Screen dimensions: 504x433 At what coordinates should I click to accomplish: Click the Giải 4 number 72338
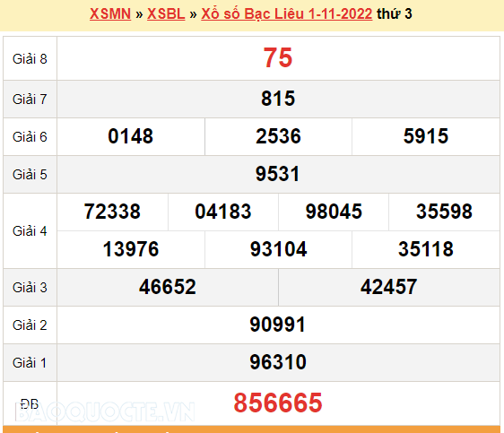click(x=112, y=212)
